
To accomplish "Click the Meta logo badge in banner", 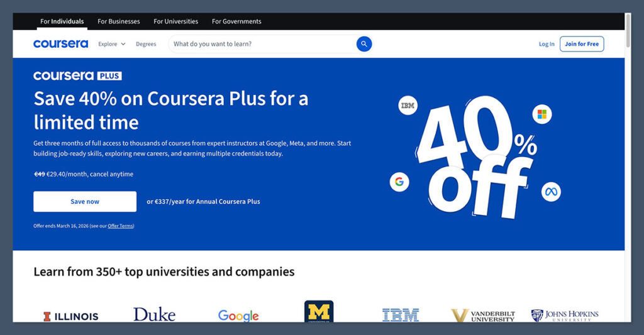I will 551,192.
